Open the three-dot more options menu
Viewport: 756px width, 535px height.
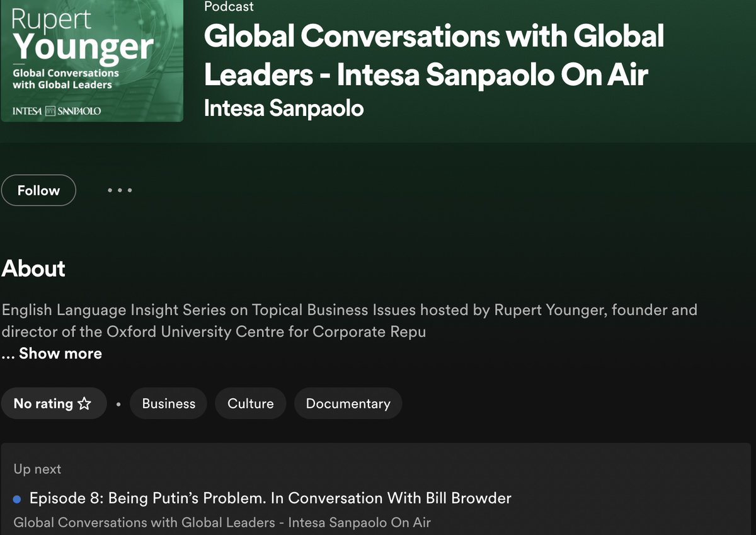click(x=119, y=190)
